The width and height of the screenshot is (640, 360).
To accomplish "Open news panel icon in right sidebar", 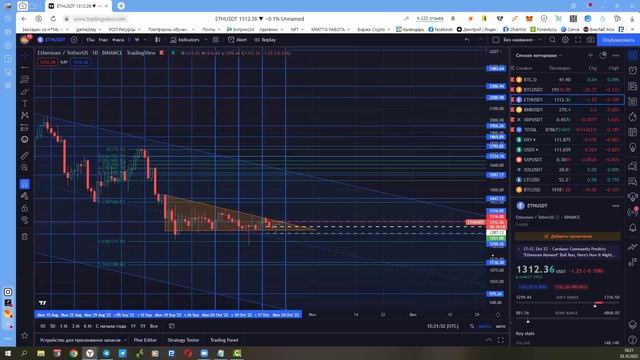I will [633, 86].
